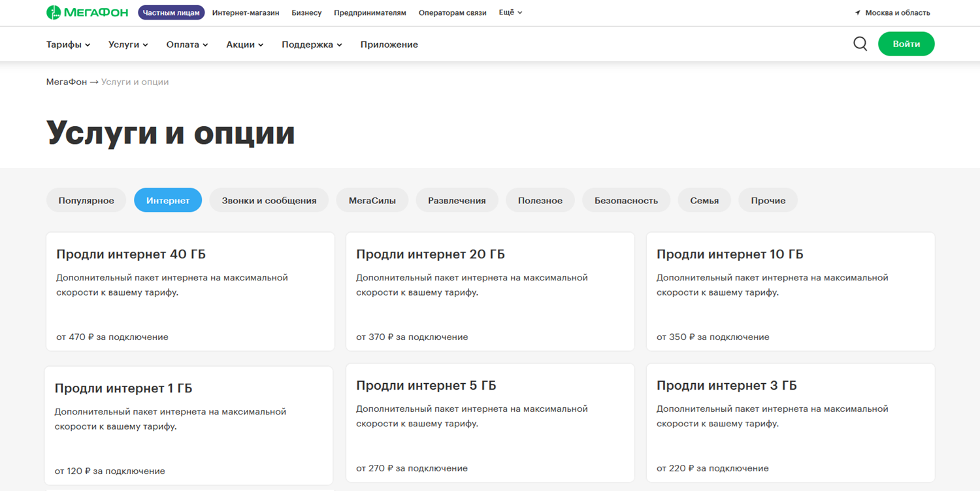Change region Москва и область
Screen dimensions: 980x491
click(x=897, y=12)
